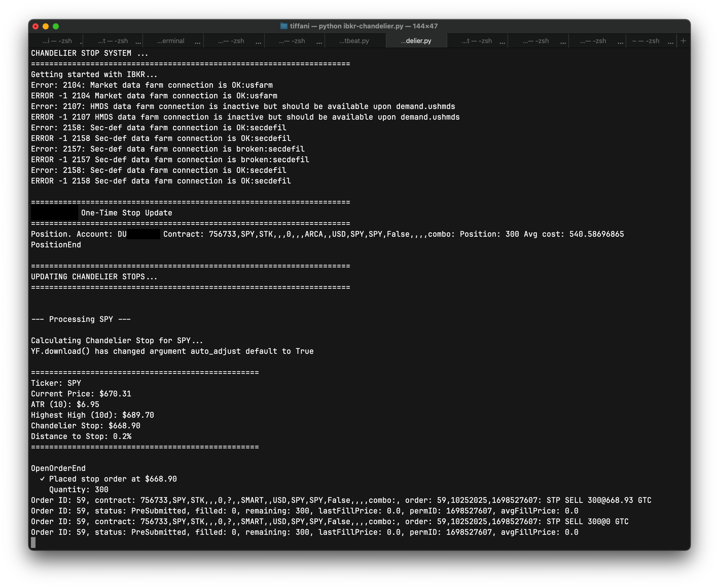Switch to the ~ — -zsh tab
This screenshot has height=588, width=719.
tap(645, 41)
